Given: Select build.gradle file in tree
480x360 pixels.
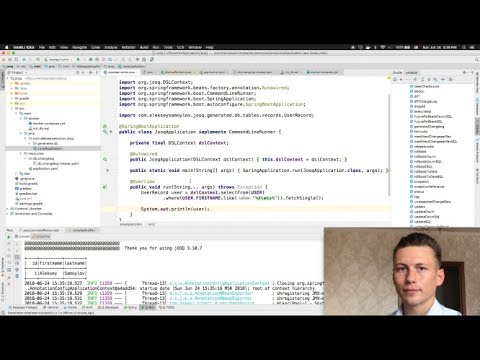Looking at the screenshot, I should 26,184.
